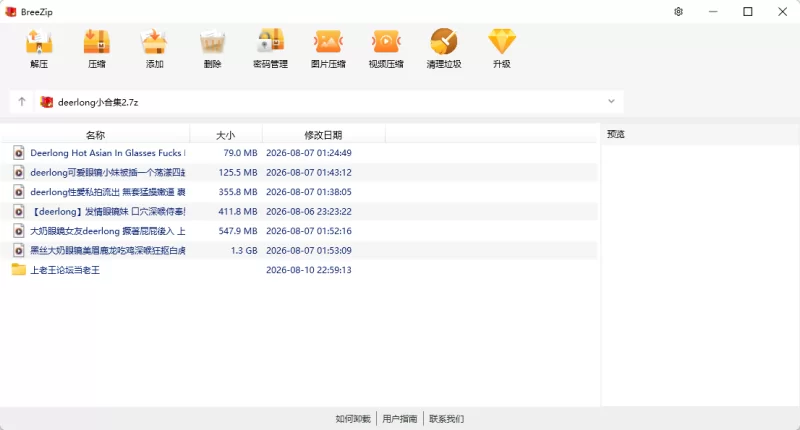Click the yellow folder icon in the list
The height and width of the screenshot is (430, 800).
[18, 269]
